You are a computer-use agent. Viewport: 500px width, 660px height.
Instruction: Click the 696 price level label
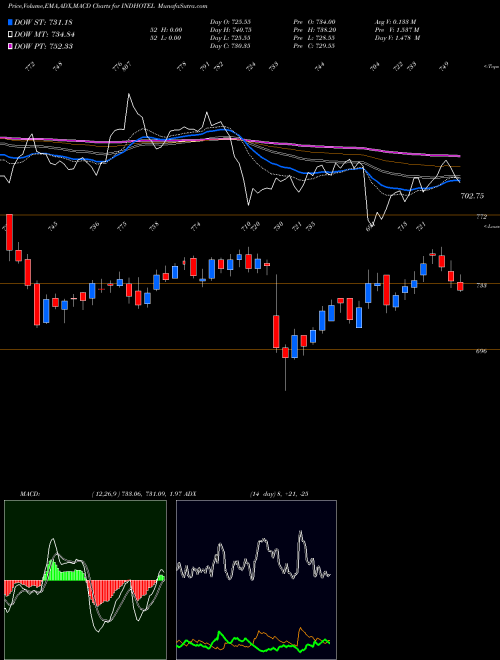[481, 351]
